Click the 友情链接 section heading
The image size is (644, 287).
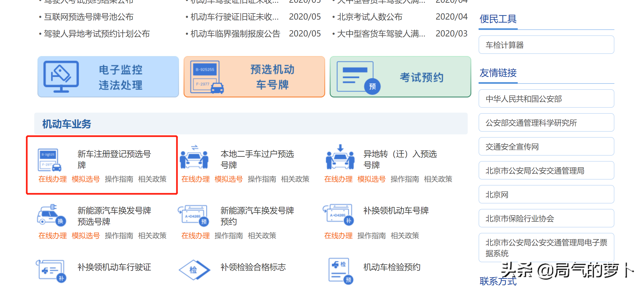498,73
